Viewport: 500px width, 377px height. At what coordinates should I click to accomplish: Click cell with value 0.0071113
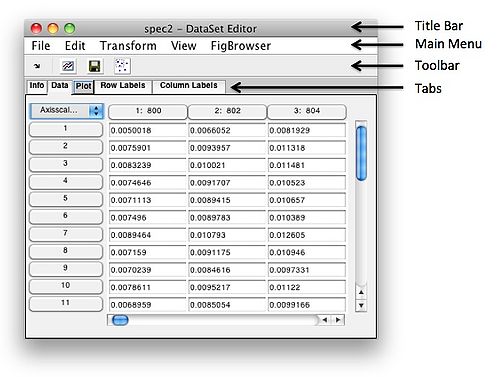click(147, 200)
